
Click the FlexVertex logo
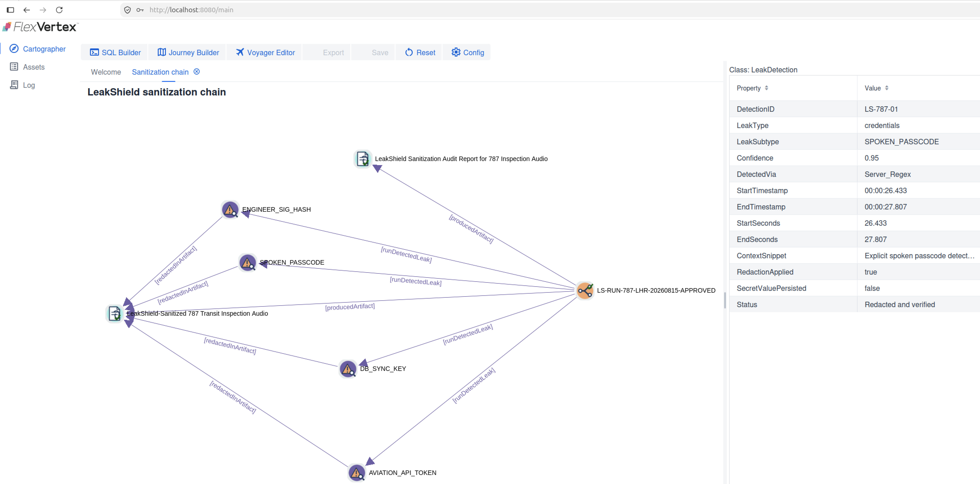point(40,27)
